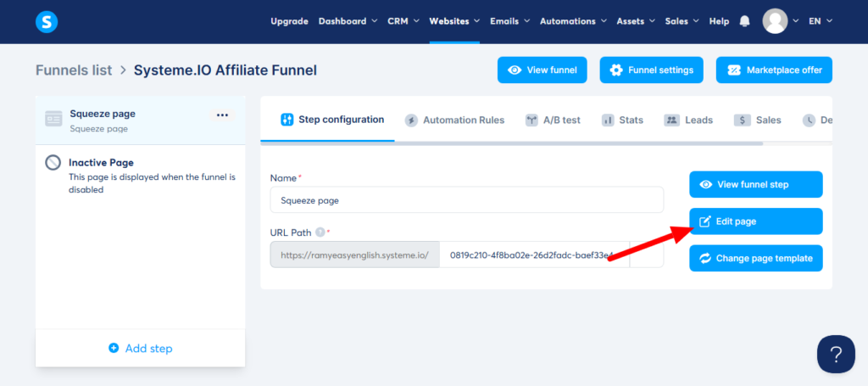
Task: Click the Marketplace offer button
Action: click(774, 70)
